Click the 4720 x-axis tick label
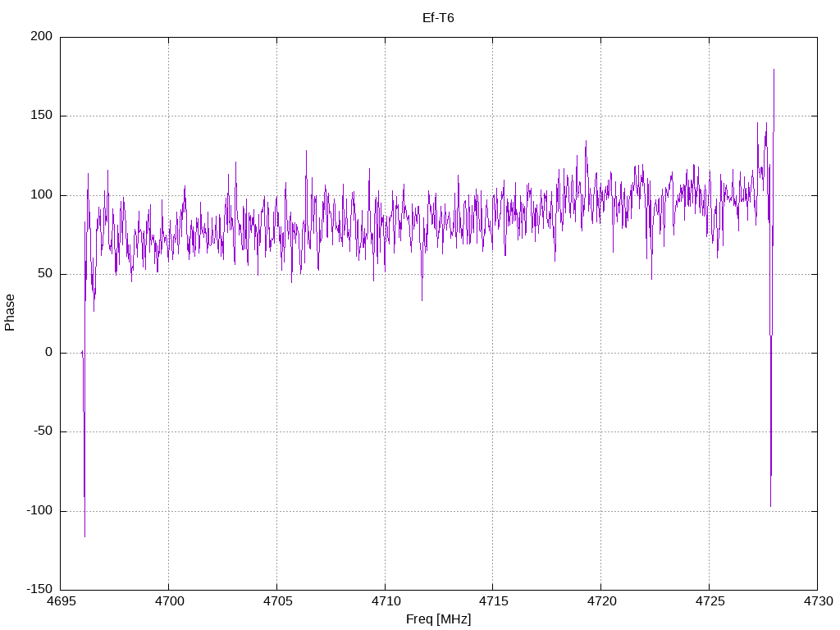The image size is (840, 630). (x=601, y=601)
